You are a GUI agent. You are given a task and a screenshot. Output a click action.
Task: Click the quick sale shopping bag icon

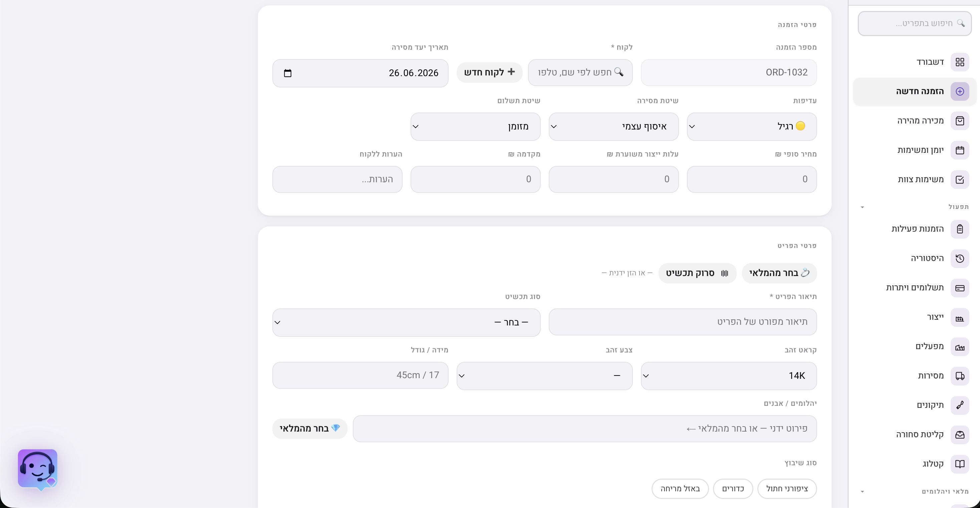point(959,121)
